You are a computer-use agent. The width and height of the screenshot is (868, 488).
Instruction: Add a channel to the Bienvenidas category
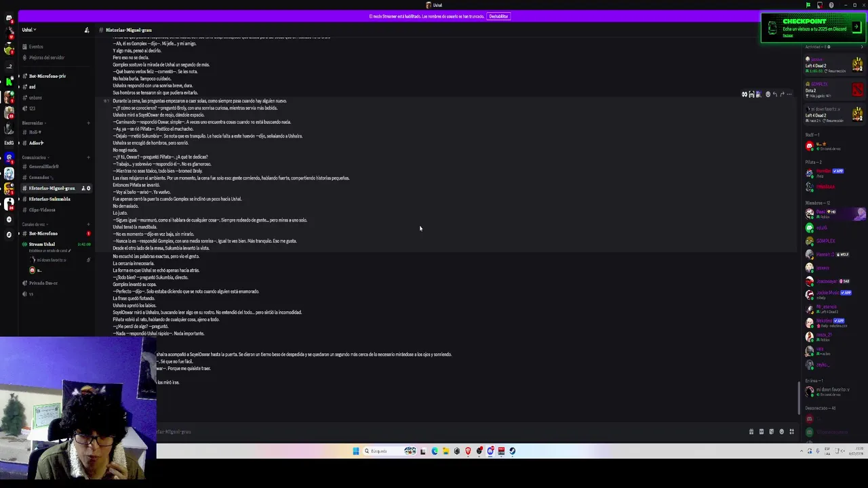coord(88,123)
